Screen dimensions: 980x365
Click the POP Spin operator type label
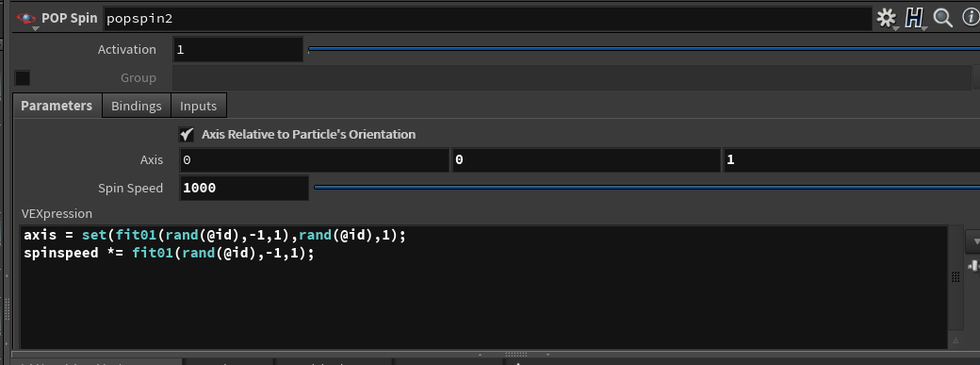click(x=70, y=19)
